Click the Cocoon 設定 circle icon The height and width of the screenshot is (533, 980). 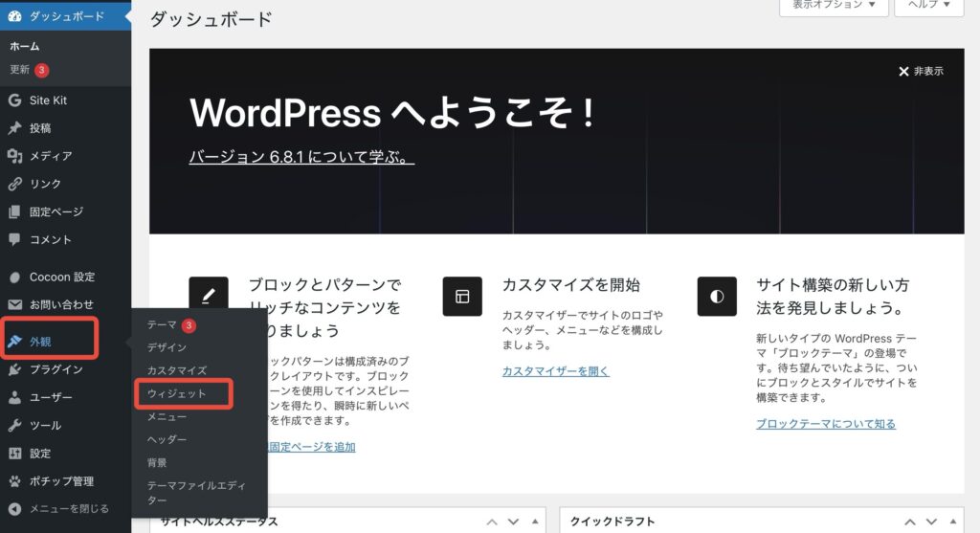[x=15, y=277]
